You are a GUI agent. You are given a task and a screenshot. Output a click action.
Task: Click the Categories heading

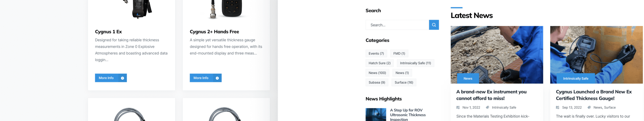click(x=377, y=40)
